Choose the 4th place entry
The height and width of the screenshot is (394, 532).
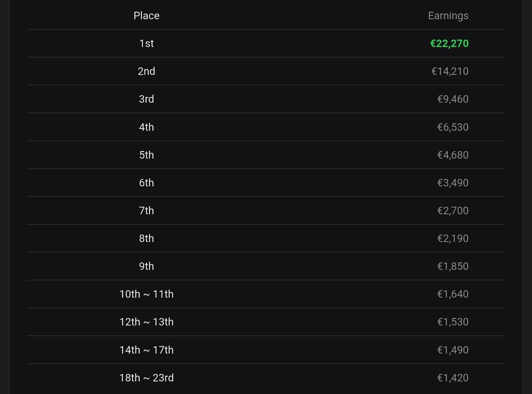[146, 127]
